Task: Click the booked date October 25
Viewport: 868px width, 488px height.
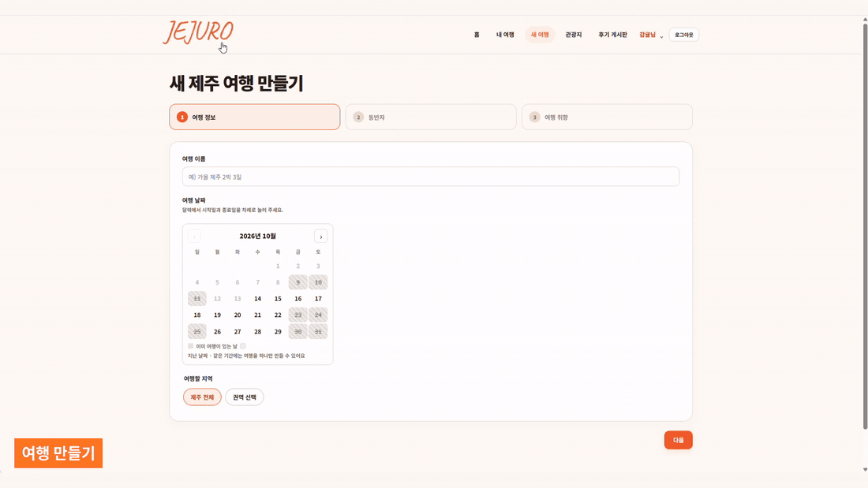Action: pyautogui.click(x=197, y=331)
